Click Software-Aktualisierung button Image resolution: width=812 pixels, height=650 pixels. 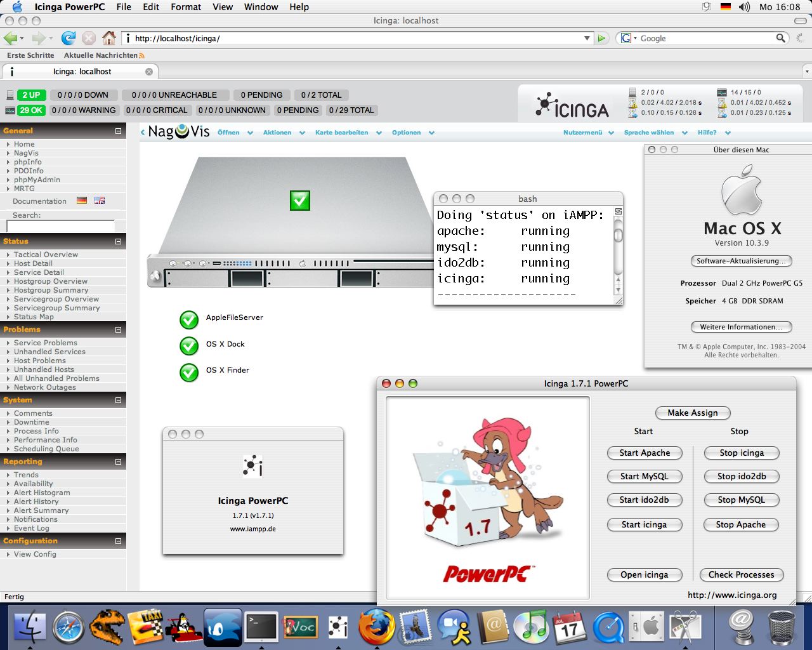click(741, 261)
